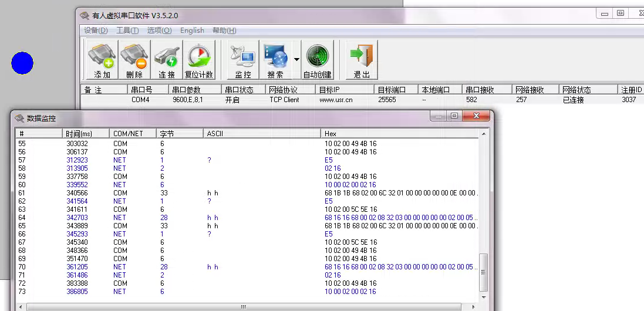Click the scroll down arrow in 数据监控
The image size is (644, 311).
(483, 297)
